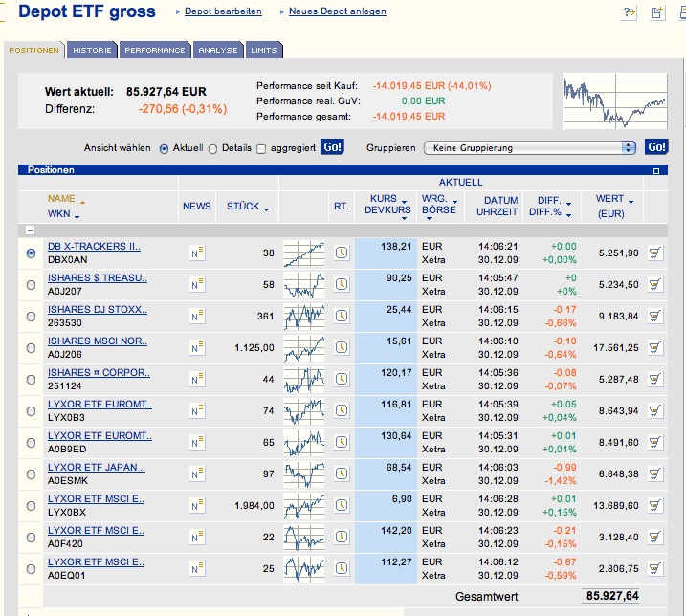This screenshot has height=616, width=686.
Task: Switch to the HISTORIE tab
Action: 93,50
